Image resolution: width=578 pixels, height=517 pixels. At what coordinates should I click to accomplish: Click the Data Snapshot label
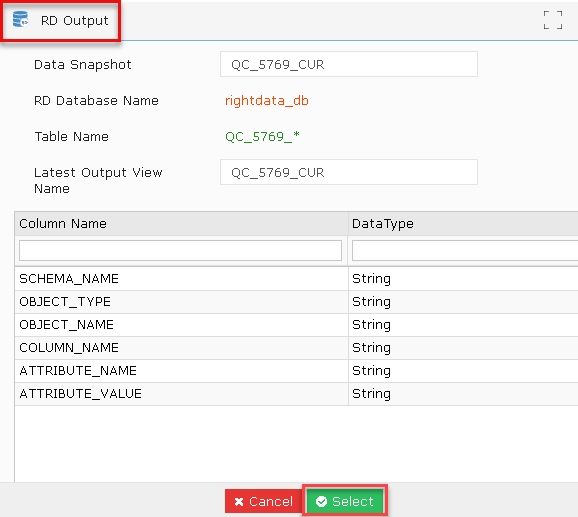[83, 65]
